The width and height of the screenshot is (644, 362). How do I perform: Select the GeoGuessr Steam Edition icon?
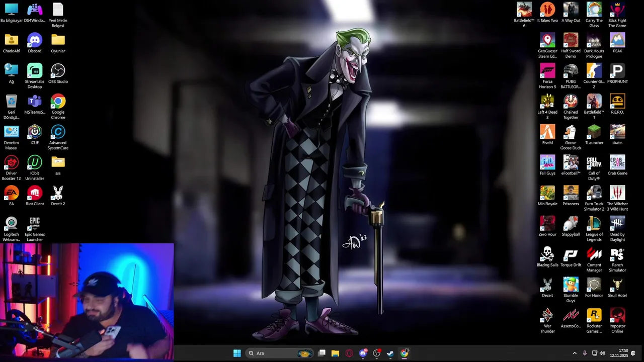point(547,40)
